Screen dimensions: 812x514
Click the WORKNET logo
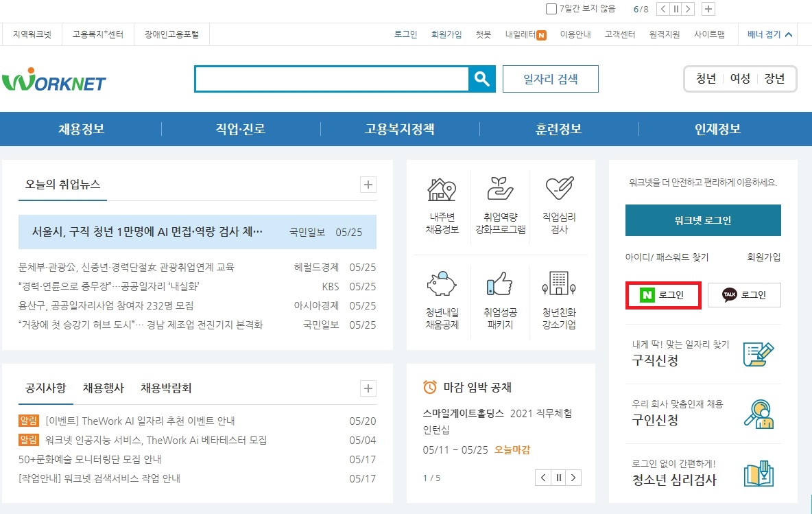point(54,80)
